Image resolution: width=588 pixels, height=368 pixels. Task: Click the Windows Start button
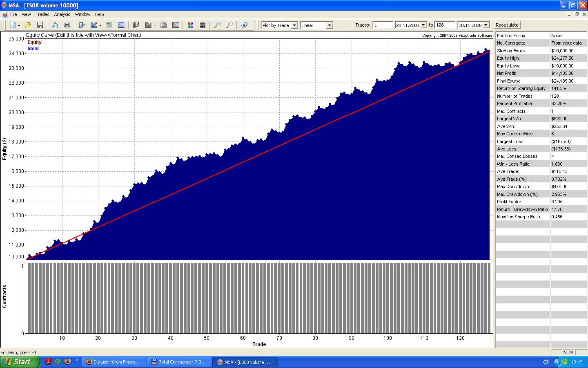20,362
